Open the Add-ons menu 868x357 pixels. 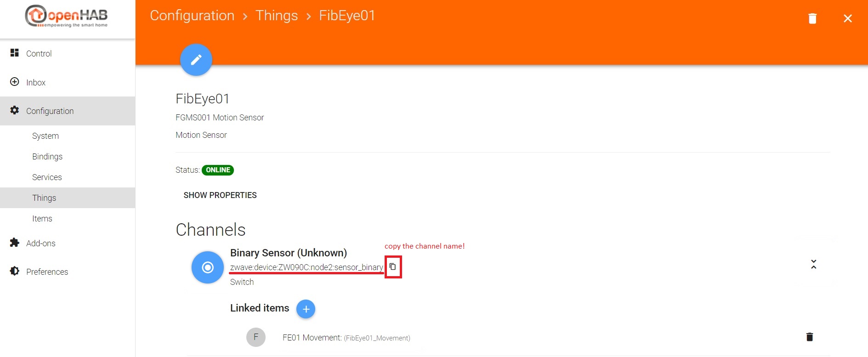point(40,244)
